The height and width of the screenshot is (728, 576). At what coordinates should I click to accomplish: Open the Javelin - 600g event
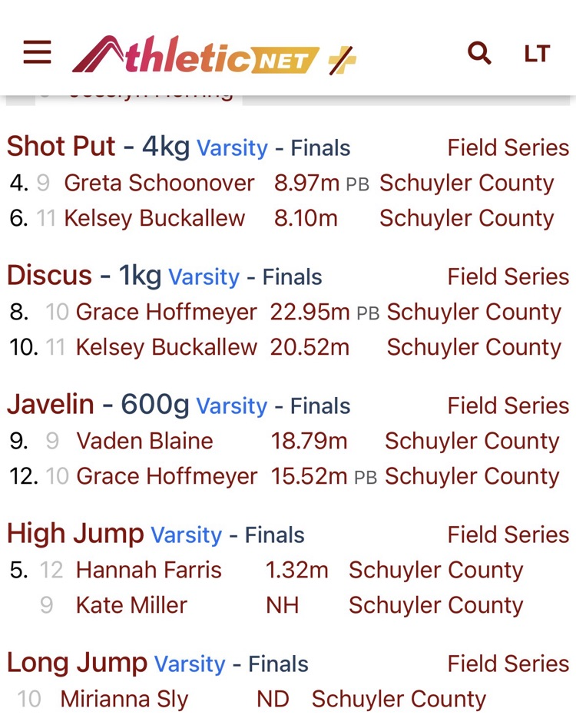(98, 405)
